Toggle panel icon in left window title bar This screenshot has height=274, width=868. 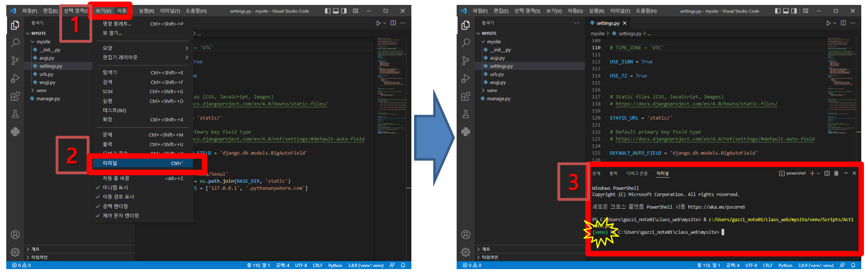click(336, 11)
